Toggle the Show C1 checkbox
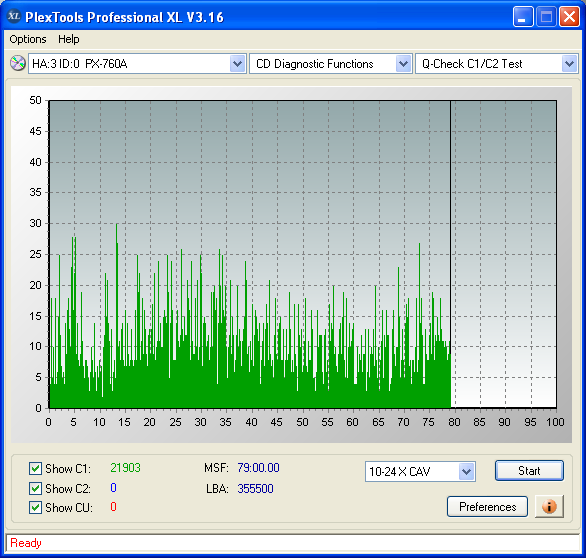Image resolution: width=586 pixels, height=558 pixels. click(35, 468)
